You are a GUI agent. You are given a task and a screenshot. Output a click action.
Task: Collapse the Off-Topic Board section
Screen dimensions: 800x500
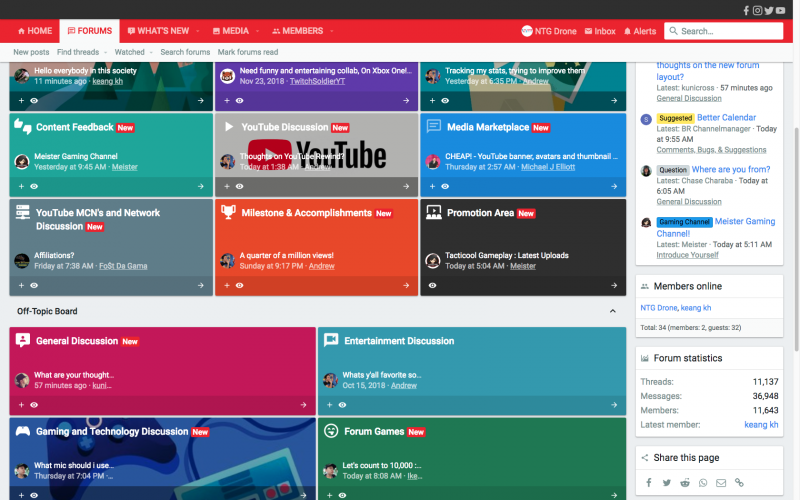pyautogui.click(x=612, y=312)
